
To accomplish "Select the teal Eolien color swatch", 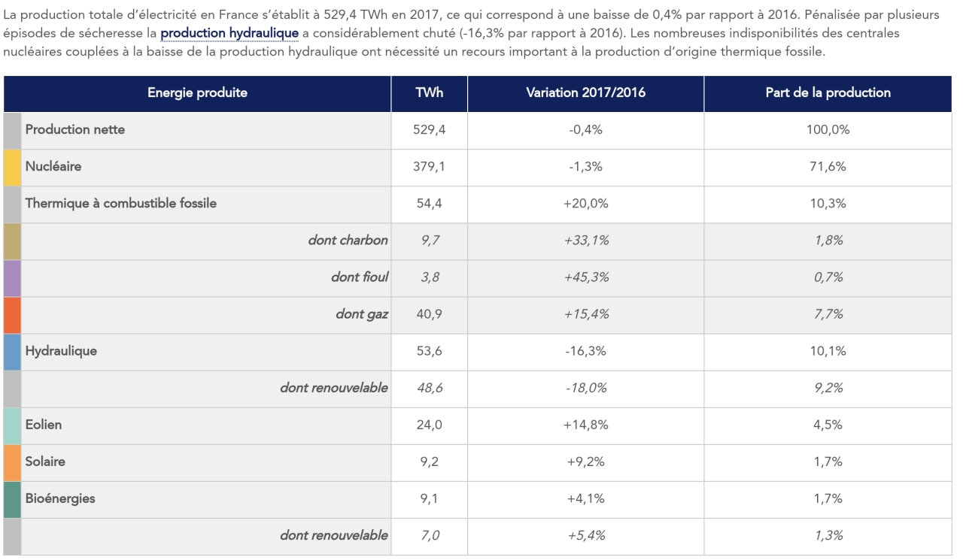I will coord(12,425).
